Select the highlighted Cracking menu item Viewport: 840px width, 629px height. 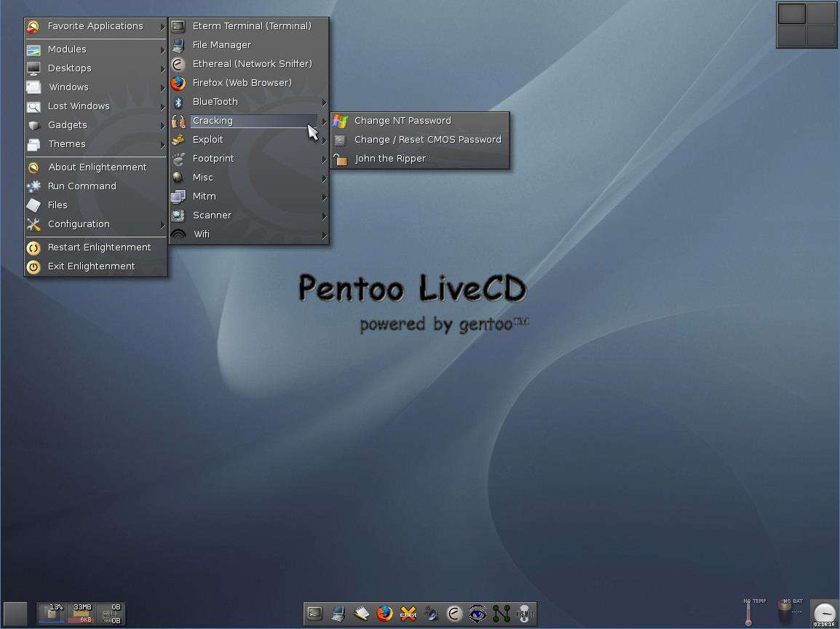coord(249,121)
